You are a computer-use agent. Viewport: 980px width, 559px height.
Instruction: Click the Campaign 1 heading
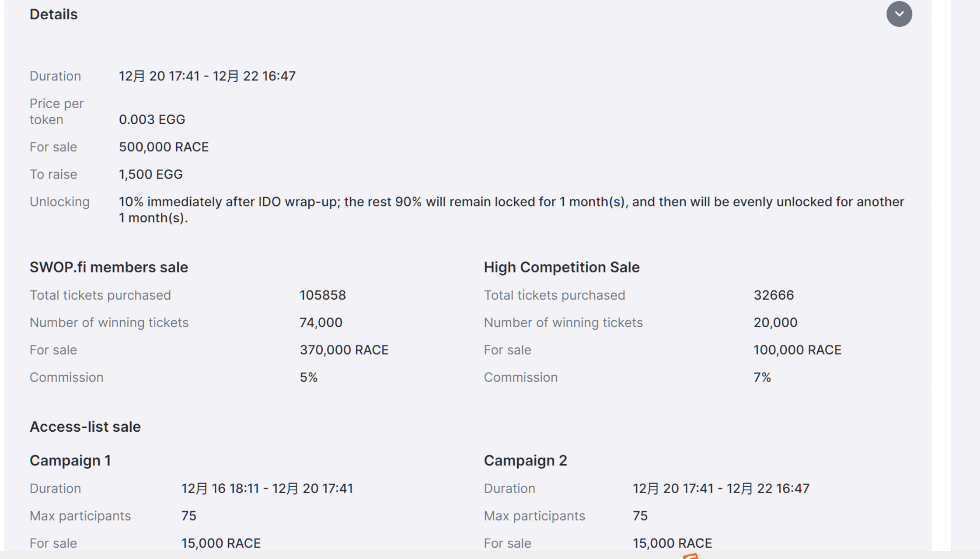(x=70, y=461)
